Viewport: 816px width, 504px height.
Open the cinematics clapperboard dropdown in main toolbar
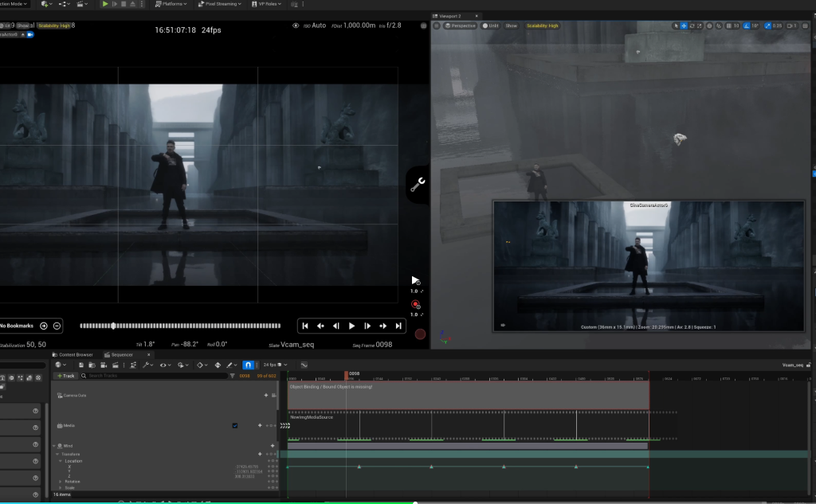pyautogui.click(x=82, y=4)
